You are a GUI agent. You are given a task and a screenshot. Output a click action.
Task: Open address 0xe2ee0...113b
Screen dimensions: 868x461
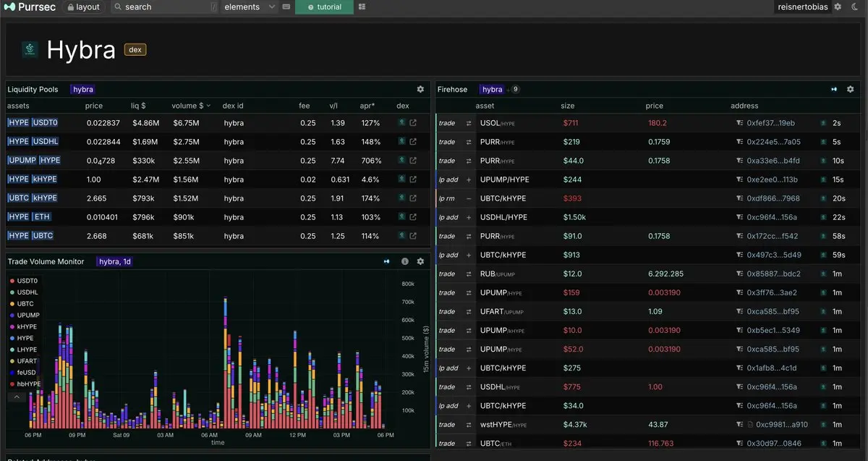coord(773,179)
